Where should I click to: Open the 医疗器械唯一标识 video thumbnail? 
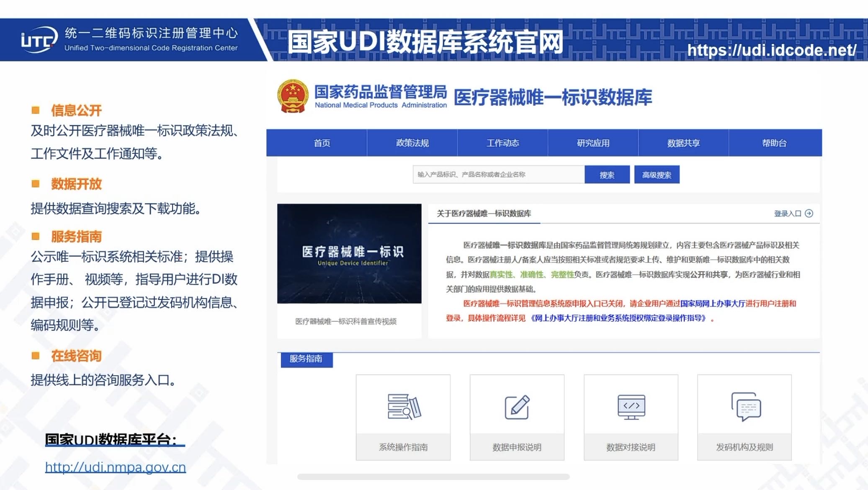pos(349,253)
